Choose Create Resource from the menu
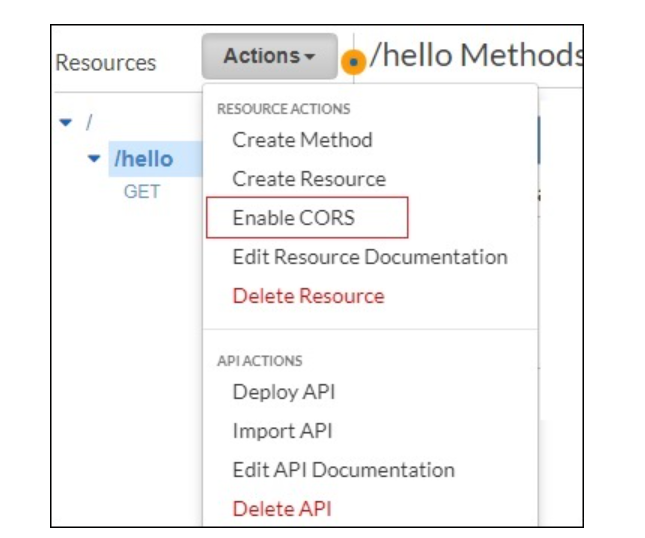645x538 pixels. (x=308, y=179)
